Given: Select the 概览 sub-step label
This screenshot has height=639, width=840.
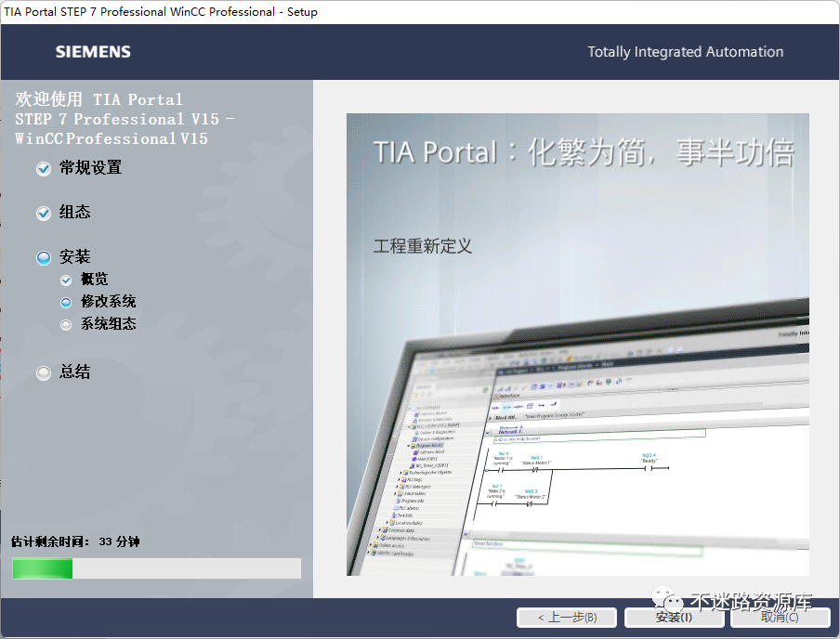Looking at the screenshot, I should coord(94,279).
